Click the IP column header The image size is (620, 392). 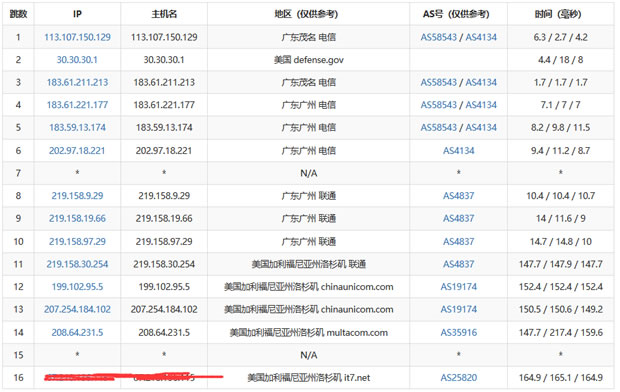(77, 14)
